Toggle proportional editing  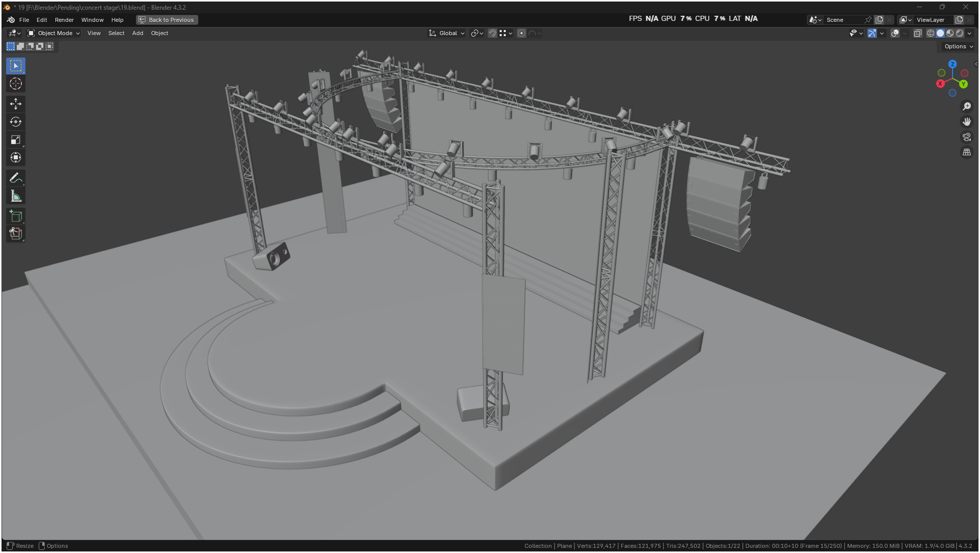point(522,33)
